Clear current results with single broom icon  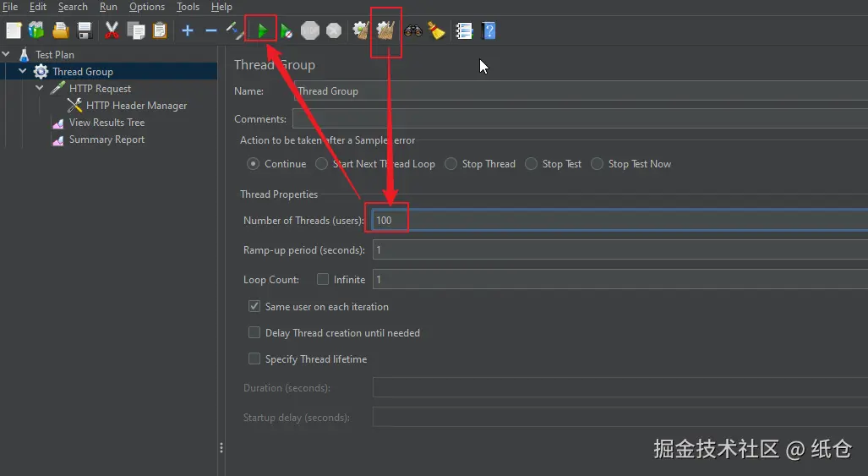[361, 30]
